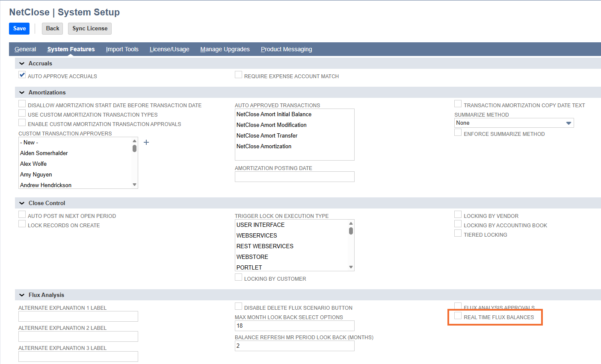Collapse the Amortizations section
The width and height of the screenshot is (601, 364).
(22, 93)
